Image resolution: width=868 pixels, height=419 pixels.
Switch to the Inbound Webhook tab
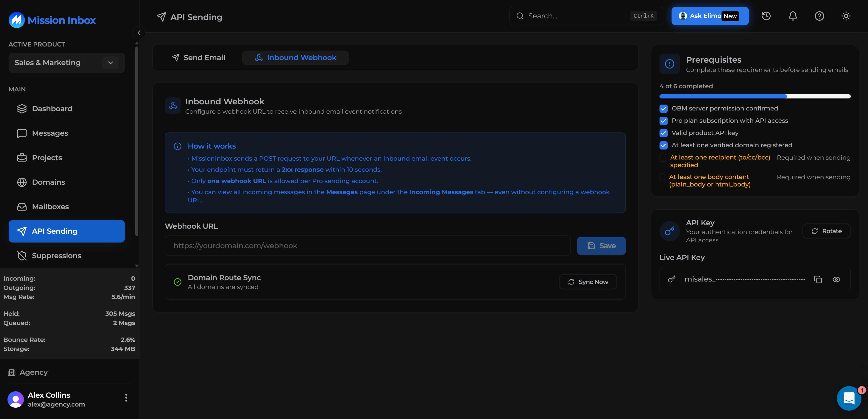[295, 58]
